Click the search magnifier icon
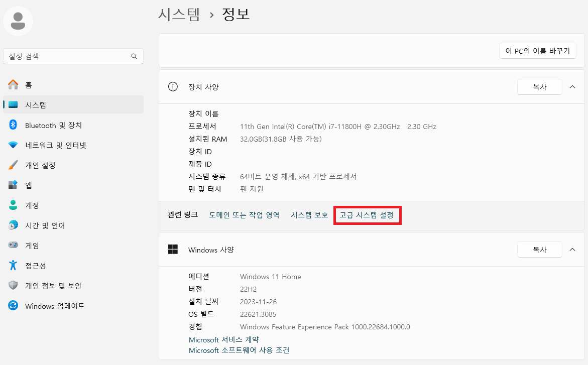Screen dimensions: 588x365 pyautogui.click(x=134, y=56)
